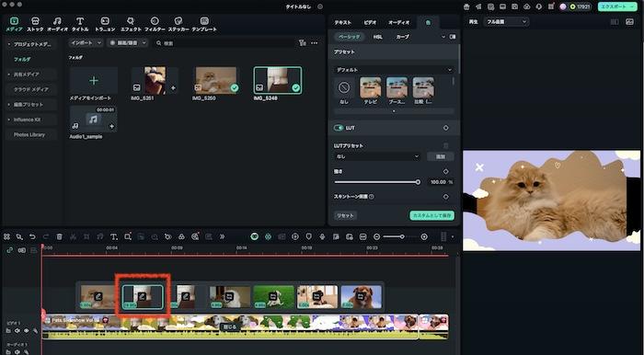This screenshot has width=644, height=355.
Task: Select Photos Library in sidebar
Action: [29, 134]
